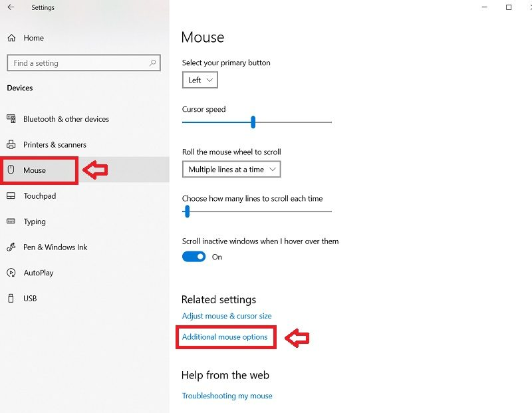The height and width of the screenshot is (413, 532).
Task: Open Bluetooth & other devices icon
Action: point(11,119)
